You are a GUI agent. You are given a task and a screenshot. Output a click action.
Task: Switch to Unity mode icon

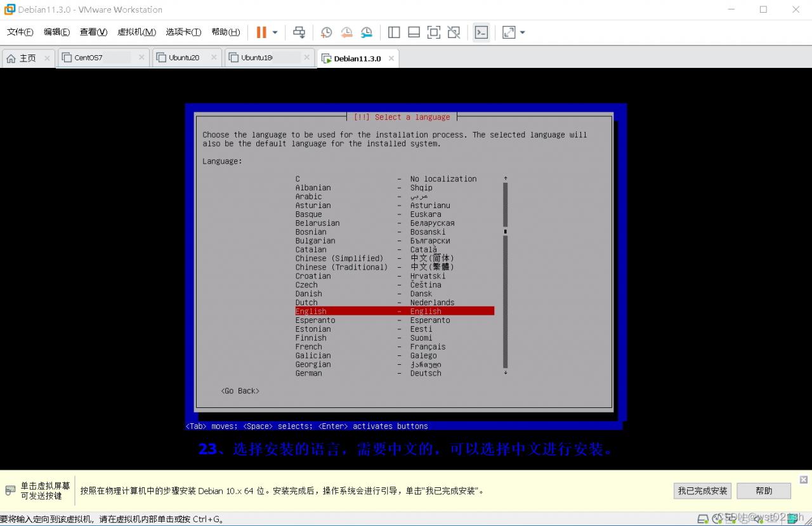tap(454, 32)
